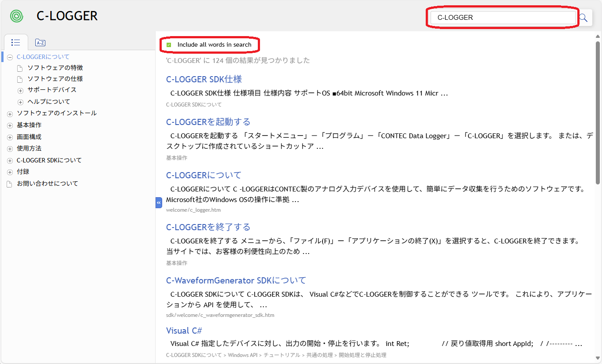The image size is (602, 364).
Task: Collapse the C-LOGGERについて tree node
Action: tap(10, 57)
